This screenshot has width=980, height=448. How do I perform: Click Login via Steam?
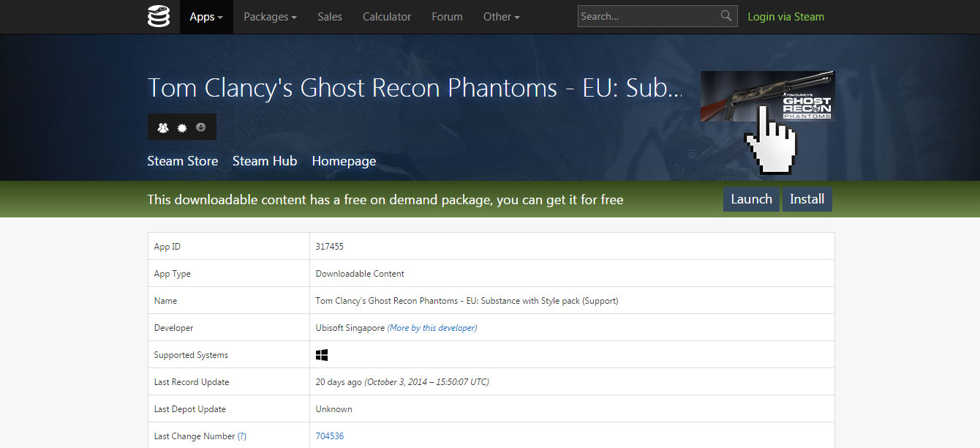tap(786, 17)
